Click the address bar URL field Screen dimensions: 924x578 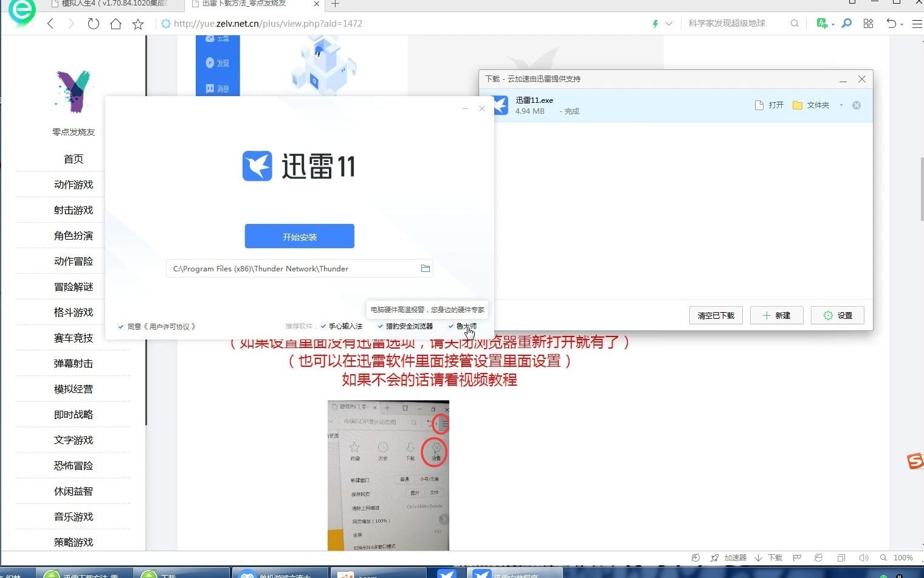pyautogui.click(x=401, y=24)
